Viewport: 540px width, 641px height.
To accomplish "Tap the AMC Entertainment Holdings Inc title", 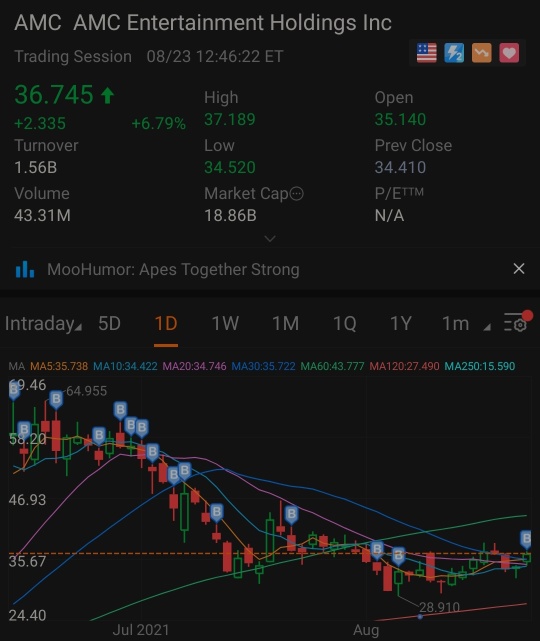I will coord(233,22).
